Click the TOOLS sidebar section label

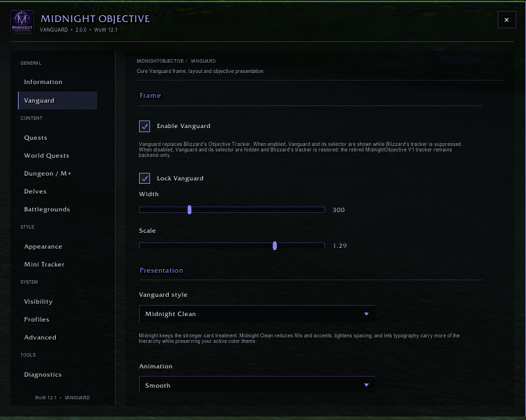pos(28,355)
